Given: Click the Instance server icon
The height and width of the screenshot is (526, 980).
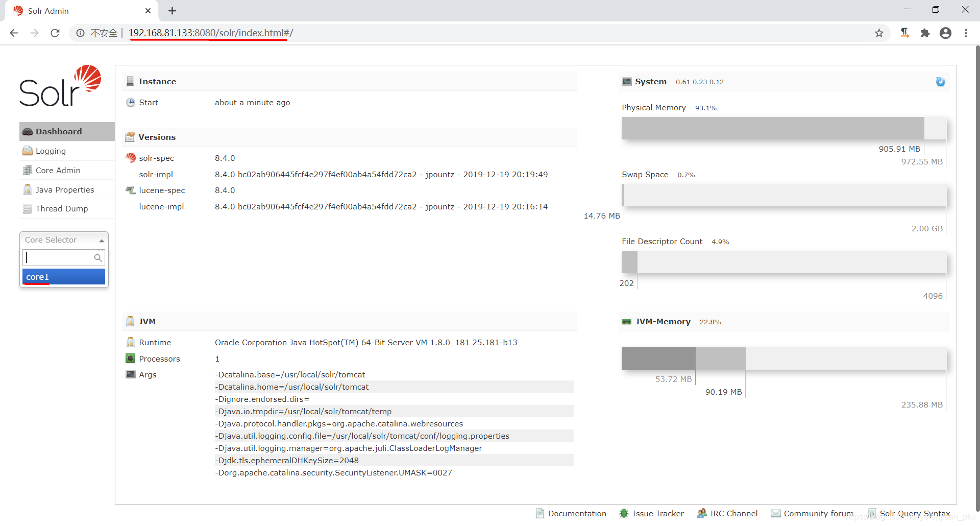Looking at the screenshot, I should click(130, 81).
